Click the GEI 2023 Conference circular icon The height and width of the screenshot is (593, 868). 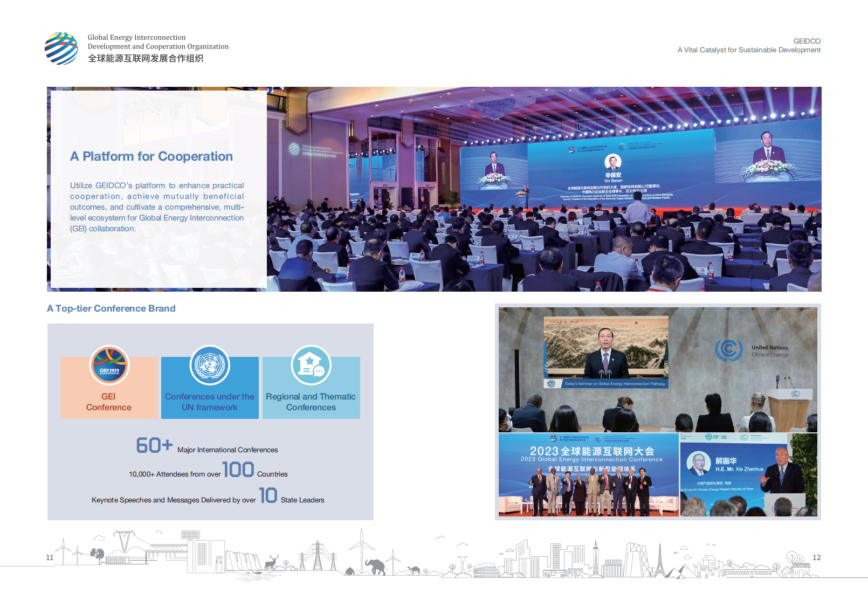click(x=109, y=365)
